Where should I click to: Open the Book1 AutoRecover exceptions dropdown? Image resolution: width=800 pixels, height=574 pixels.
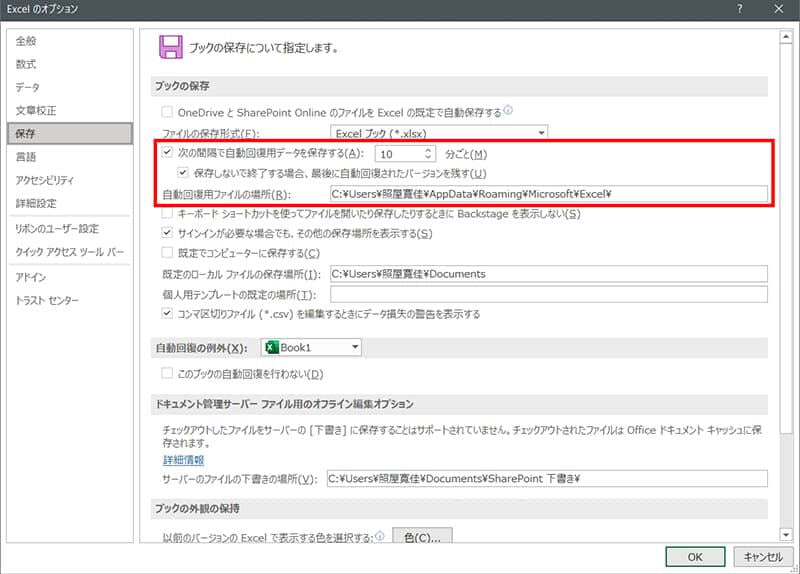click(x=311, y=347)
